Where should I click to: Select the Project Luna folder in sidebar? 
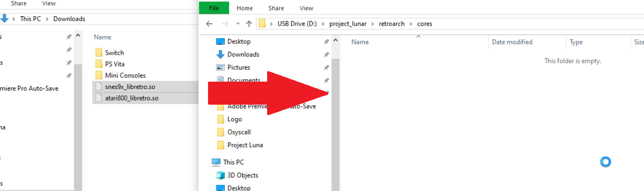(245, 145)
